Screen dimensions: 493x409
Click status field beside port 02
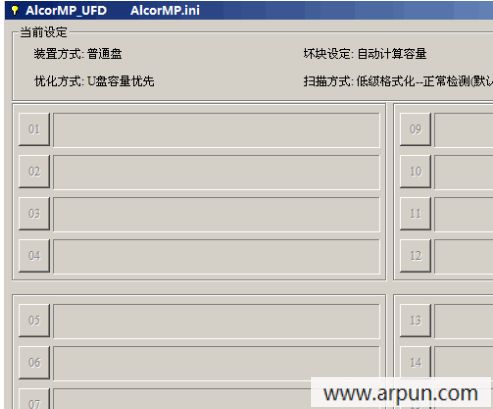coord(216,172)
